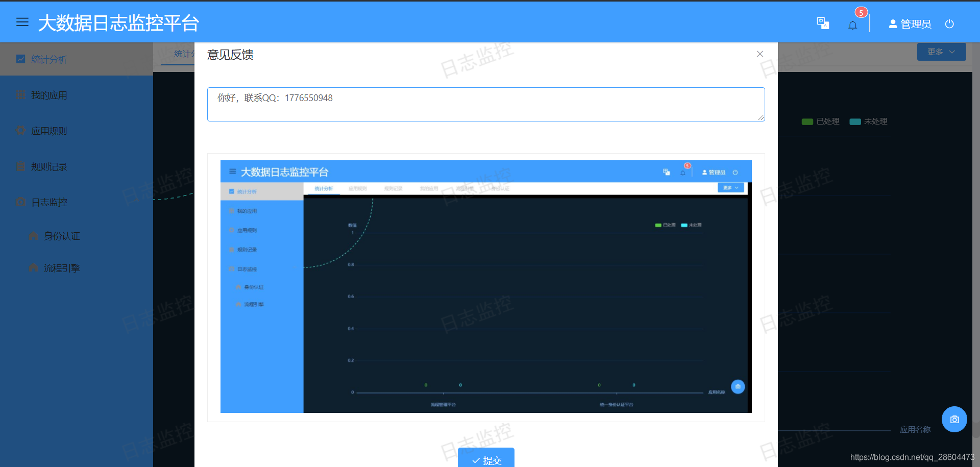The height and width of the screenshot is (467, 980).
Task: Open 应用规则 in the sidebar
Action: (77, 131)
